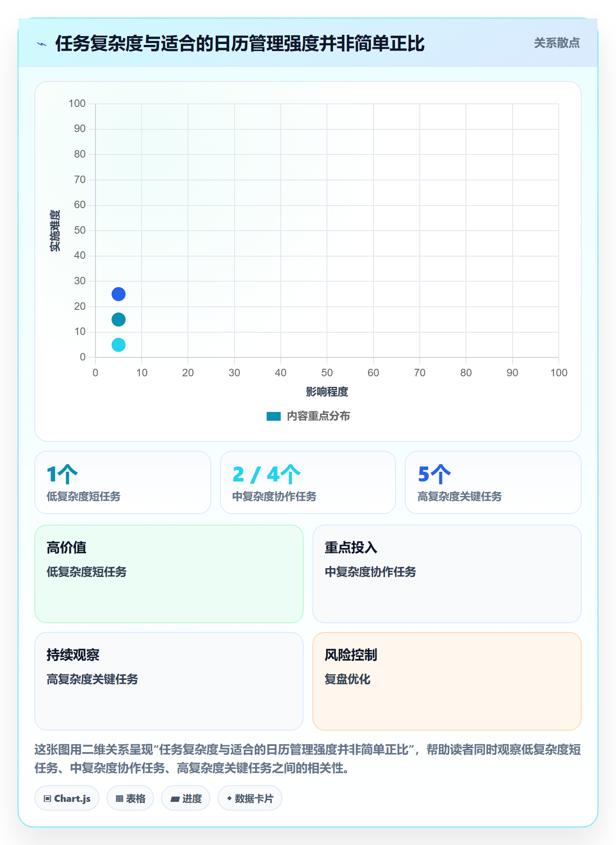Viewport: 616px width, 845px height.
Task: Click the 数据卡片 tag
Action: click(x=250, y=798)
